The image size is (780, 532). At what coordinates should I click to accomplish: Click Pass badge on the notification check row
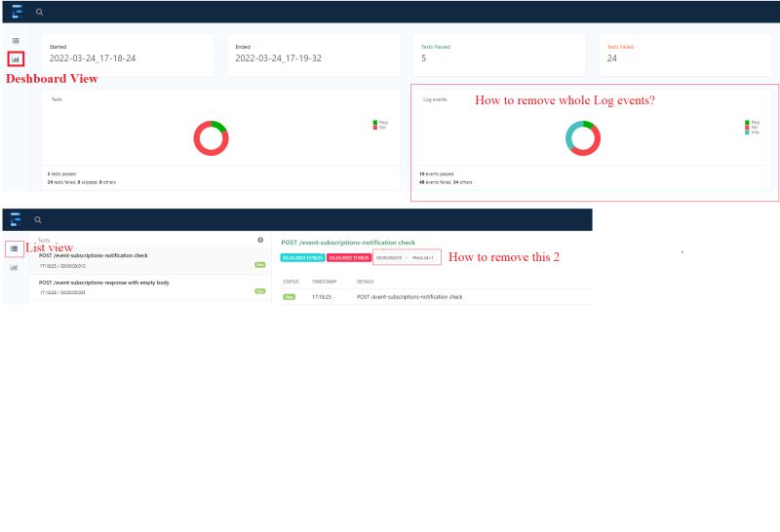pos(260,264)
